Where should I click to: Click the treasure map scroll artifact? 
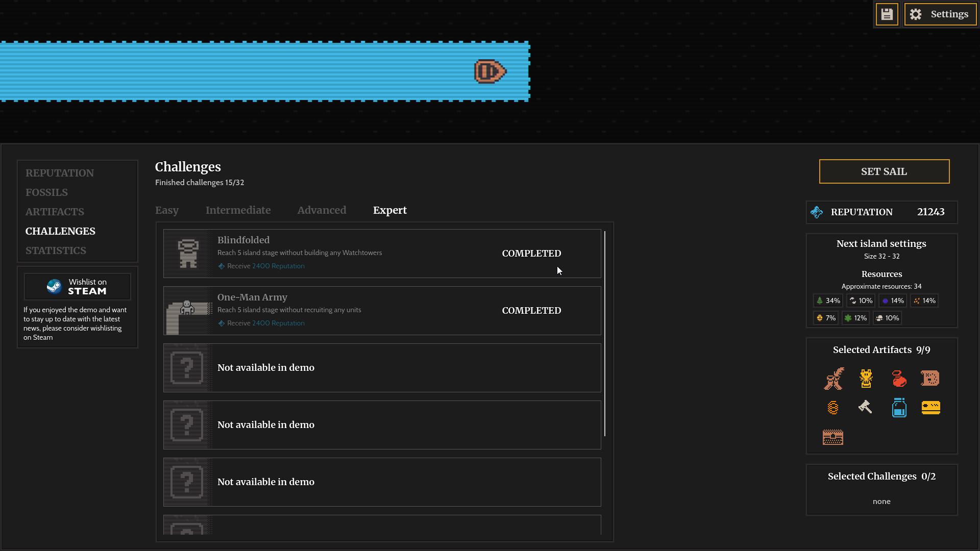pos(930,379)
